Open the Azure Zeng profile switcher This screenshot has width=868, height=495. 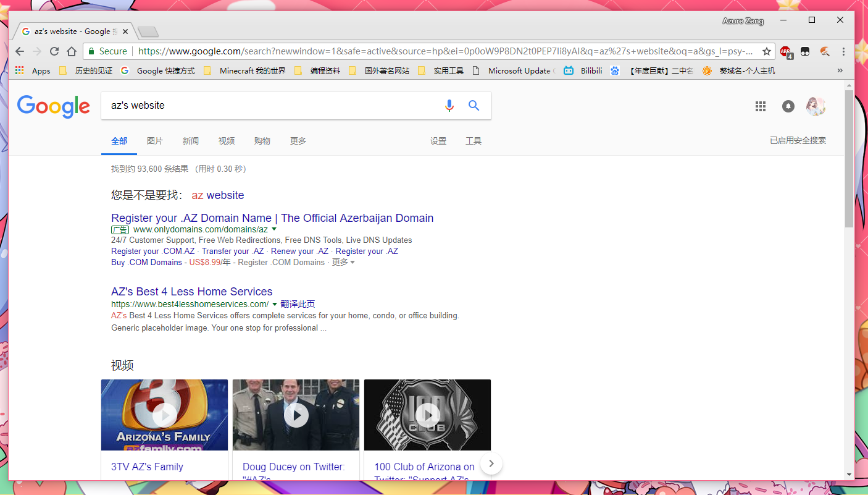pos(743,21)
